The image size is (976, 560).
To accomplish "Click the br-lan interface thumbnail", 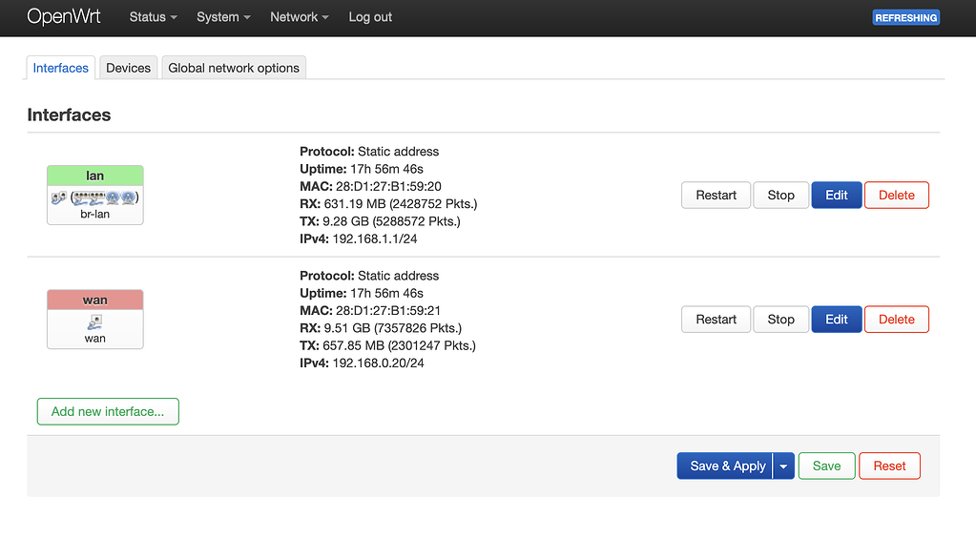I will 94,196.
